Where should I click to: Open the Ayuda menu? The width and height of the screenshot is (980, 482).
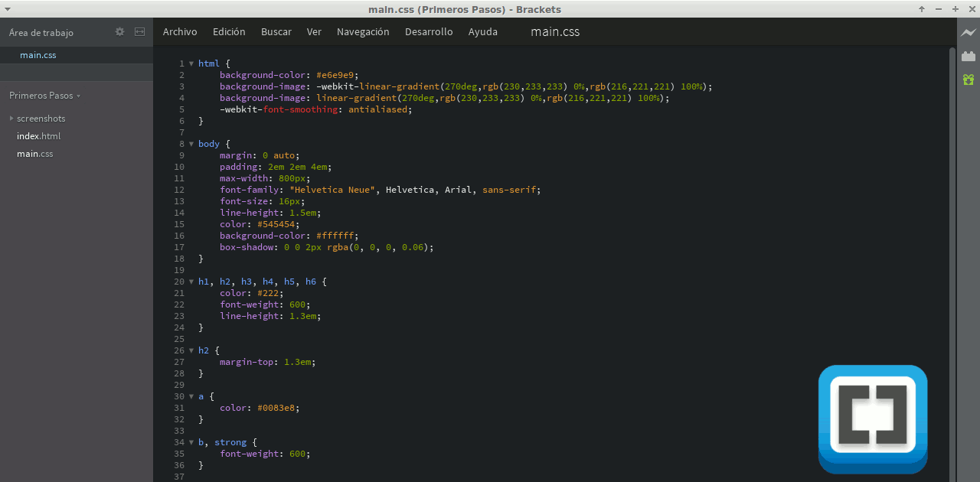[x=482, y=31]
